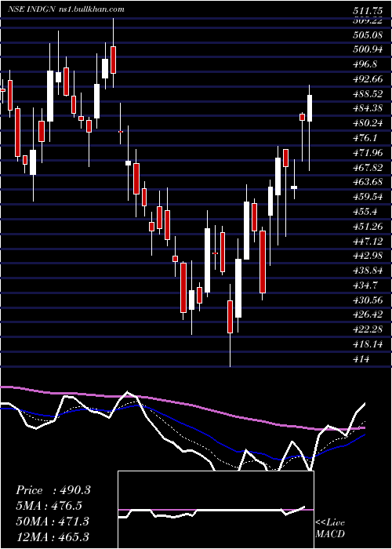Click the 505.08 price axis label
The height and width of the screenshot is (549, 392).
(368, 35)
